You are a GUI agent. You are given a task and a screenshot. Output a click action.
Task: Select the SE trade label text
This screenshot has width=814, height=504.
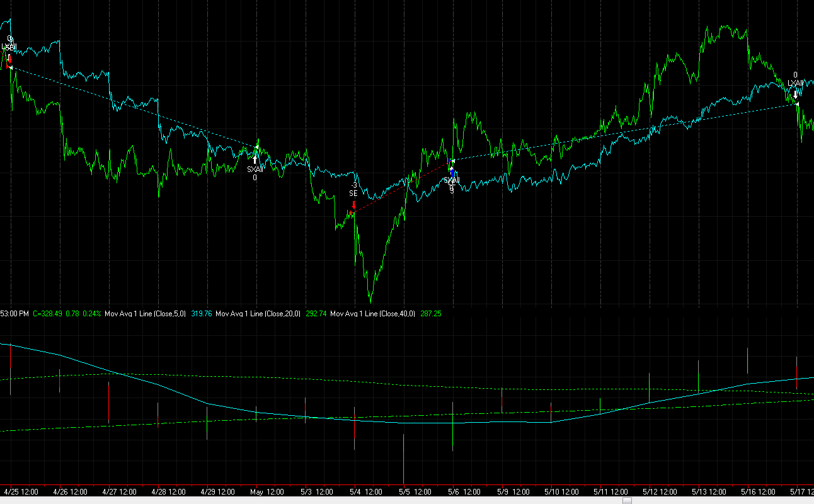pos(353,193)
